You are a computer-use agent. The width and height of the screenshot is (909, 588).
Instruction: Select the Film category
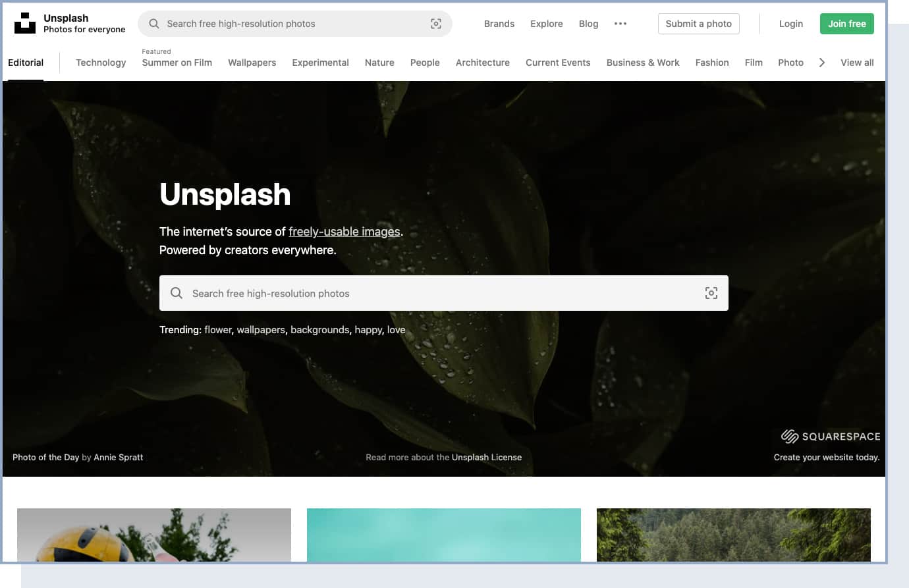(x=754, y=63)
